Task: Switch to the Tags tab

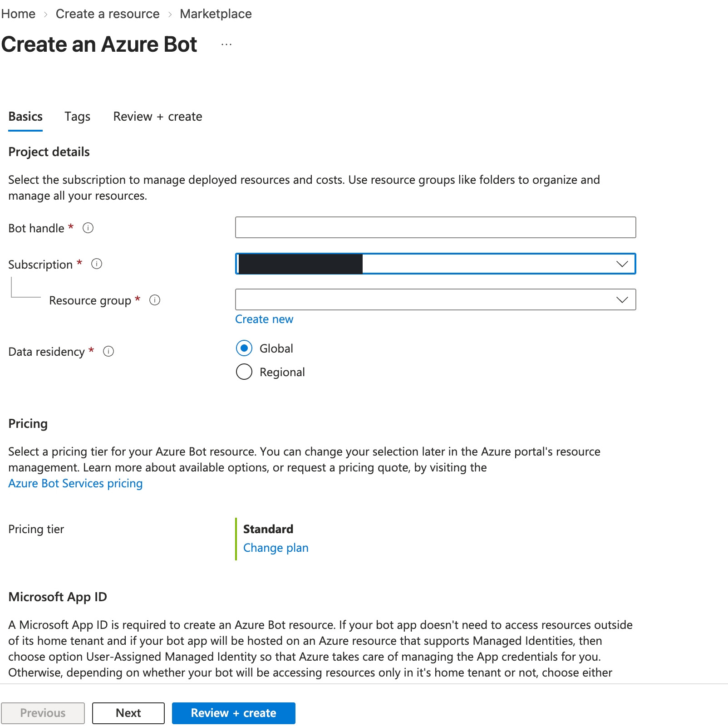Action: point(78,117)
